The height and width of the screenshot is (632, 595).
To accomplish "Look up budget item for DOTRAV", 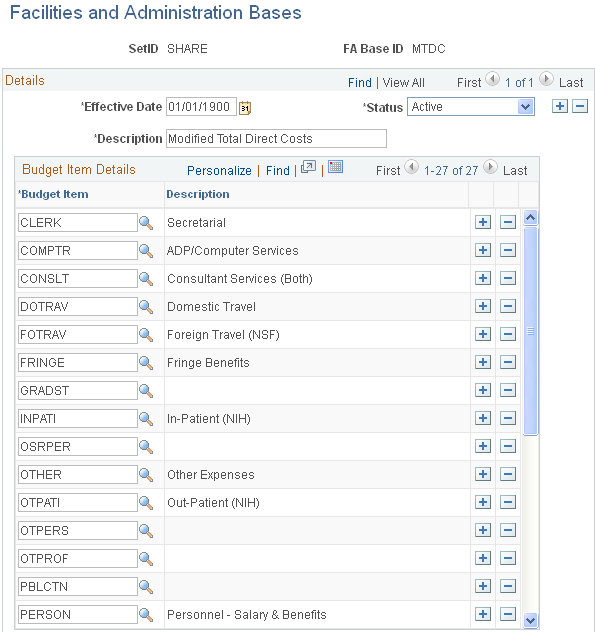I will [x=146, y=307].
